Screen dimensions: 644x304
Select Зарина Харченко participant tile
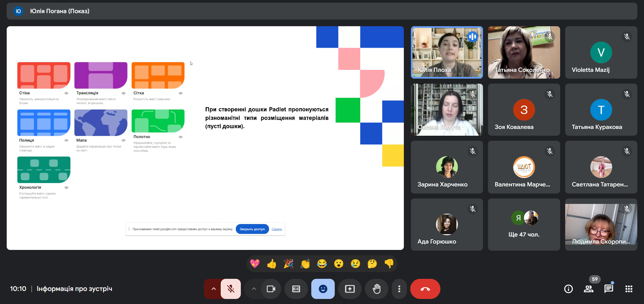click(x=447, y=167)
